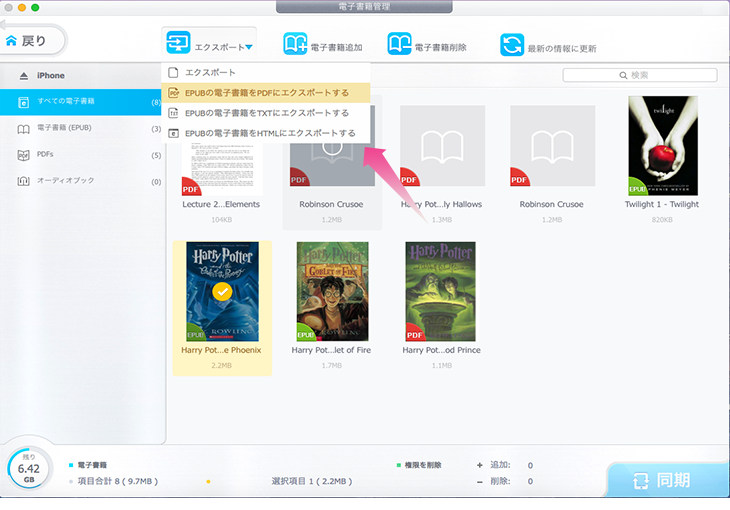Click the 'Twilight 1 - Twilight' title text
The width and height of the screenshot is (730, 510).
pyautogui.click(x=662, y=204)
